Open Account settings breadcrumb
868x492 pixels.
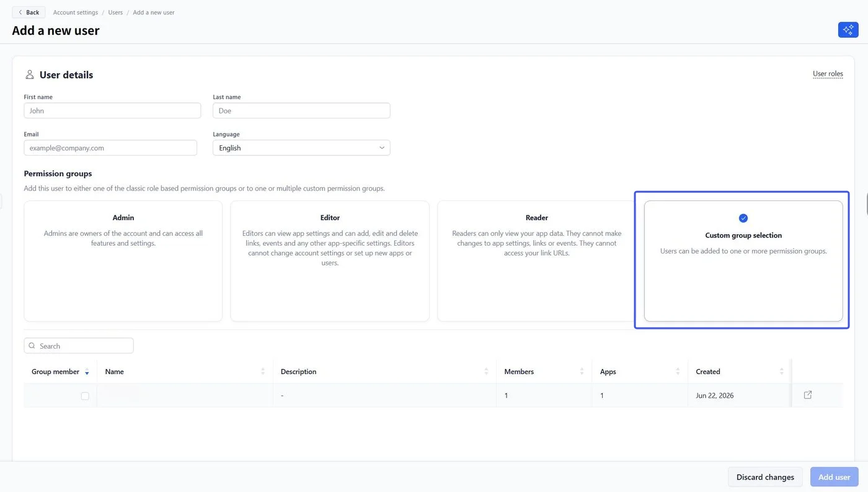(x=76, y=12)
